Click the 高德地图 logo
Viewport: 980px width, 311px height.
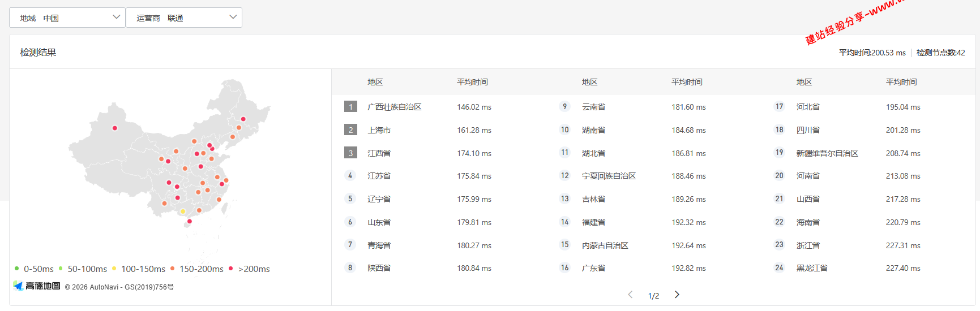(x=37, y=286)
